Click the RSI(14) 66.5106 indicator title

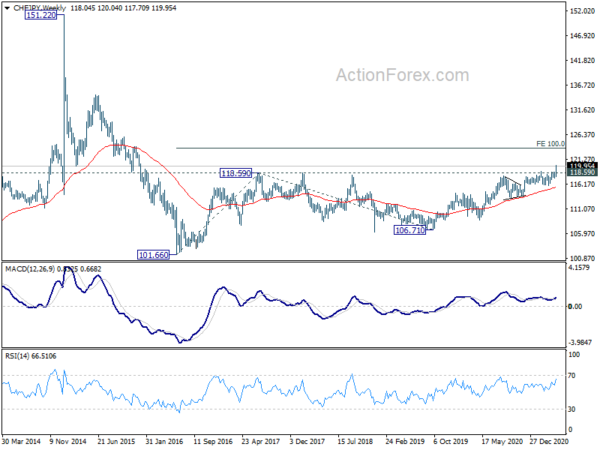pos(31,356)
